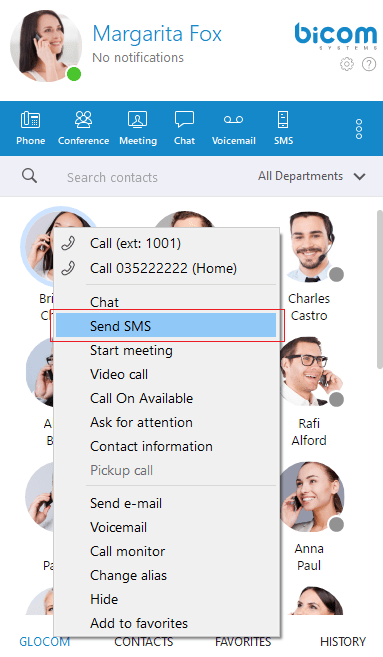Click the Anna Paul name label

[x=309, y=556]
